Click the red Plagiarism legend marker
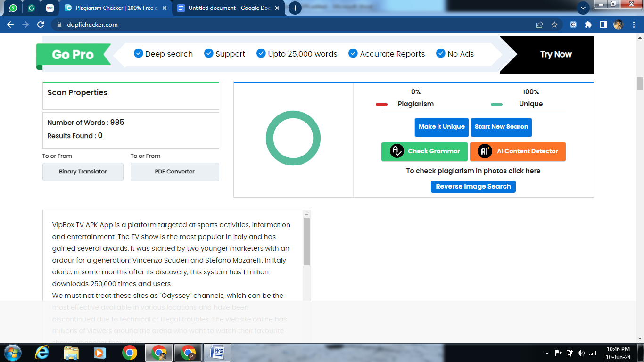Screen dimensions: 644x362 [x=381, y=104]
